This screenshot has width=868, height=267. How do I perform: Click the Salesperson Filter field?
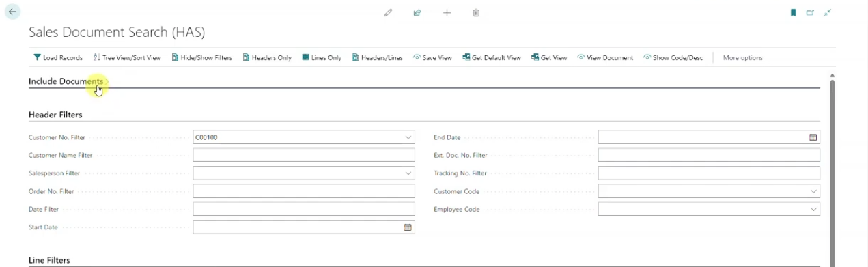coord(304,173)
